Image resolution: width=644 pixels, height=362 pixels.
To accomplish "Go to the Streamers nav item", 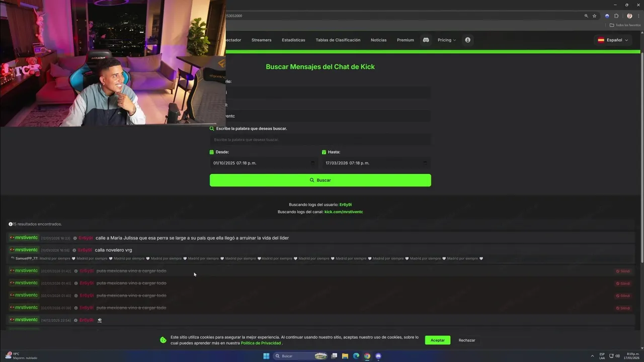I will click(261, 40).
